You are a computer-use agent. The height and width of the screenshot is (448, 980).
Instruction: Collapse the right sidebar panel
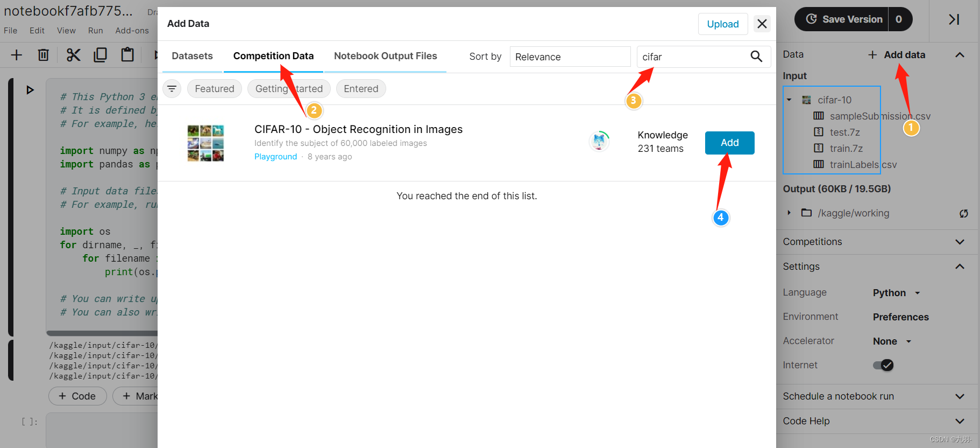pos(954,19)
